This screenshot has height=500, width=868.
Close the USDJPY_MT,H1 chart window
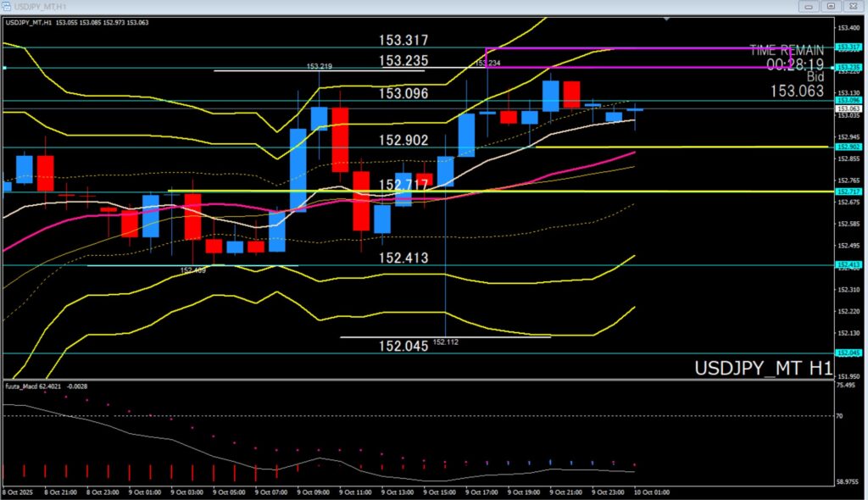tap(854, 6)
